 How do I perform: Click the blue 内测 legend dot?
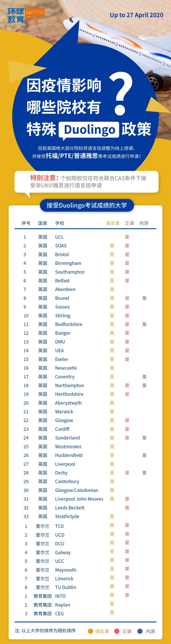click(140, 631)
